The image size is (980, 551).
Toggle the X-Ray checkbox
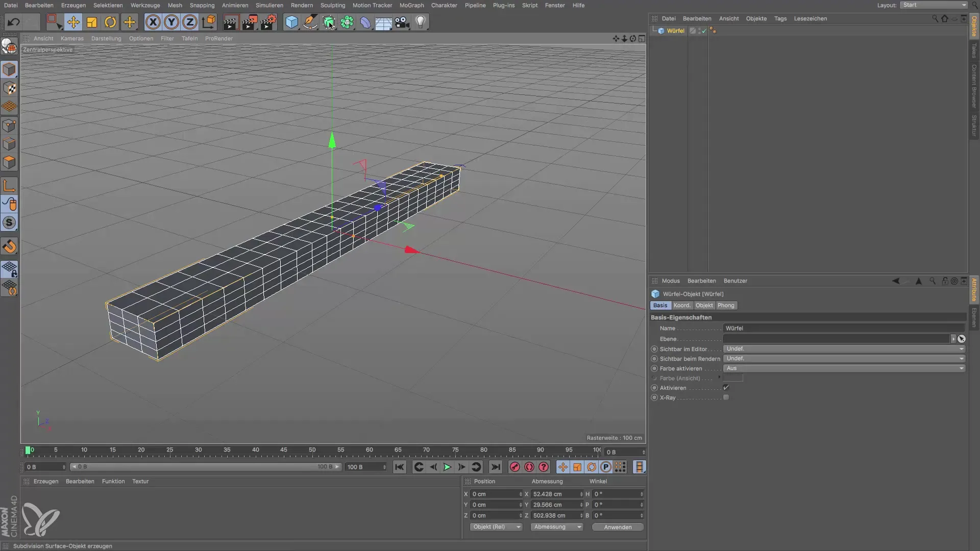coord(726,397)
